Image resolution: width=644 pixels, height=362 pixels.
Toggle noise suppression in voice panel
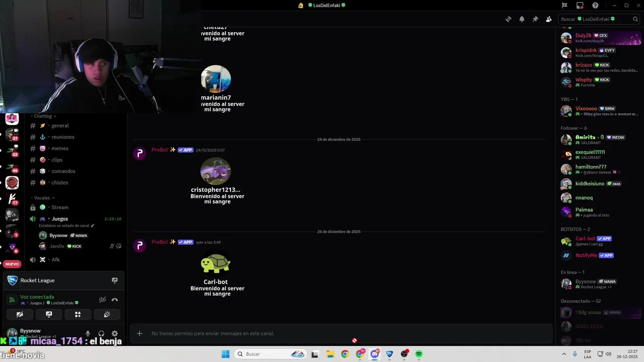click(103, 300)
